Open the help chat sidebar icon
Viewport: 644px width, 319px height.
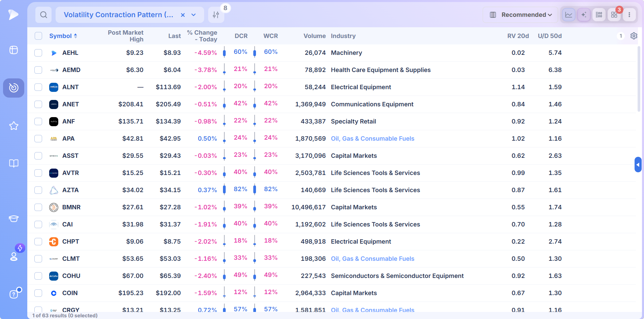point(13,294)
